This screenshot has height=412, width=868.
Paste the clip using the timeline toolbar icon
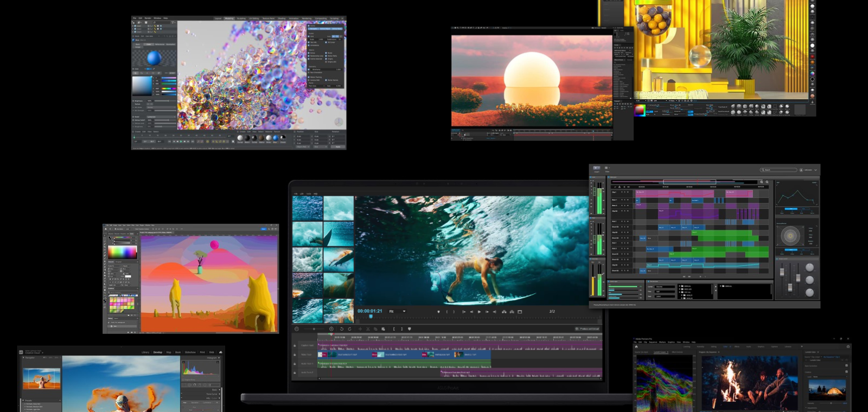tap(383, 329)
